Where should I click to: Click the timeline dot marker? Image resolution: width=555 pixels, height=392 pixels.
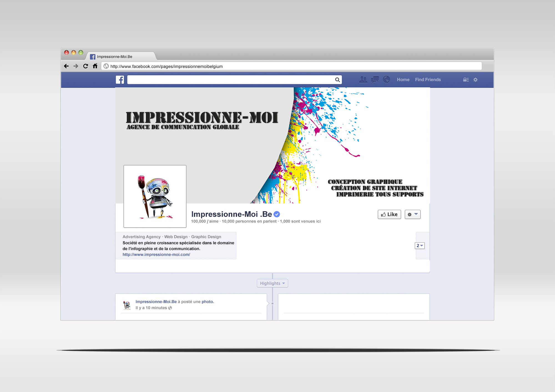tap(273, 303)
